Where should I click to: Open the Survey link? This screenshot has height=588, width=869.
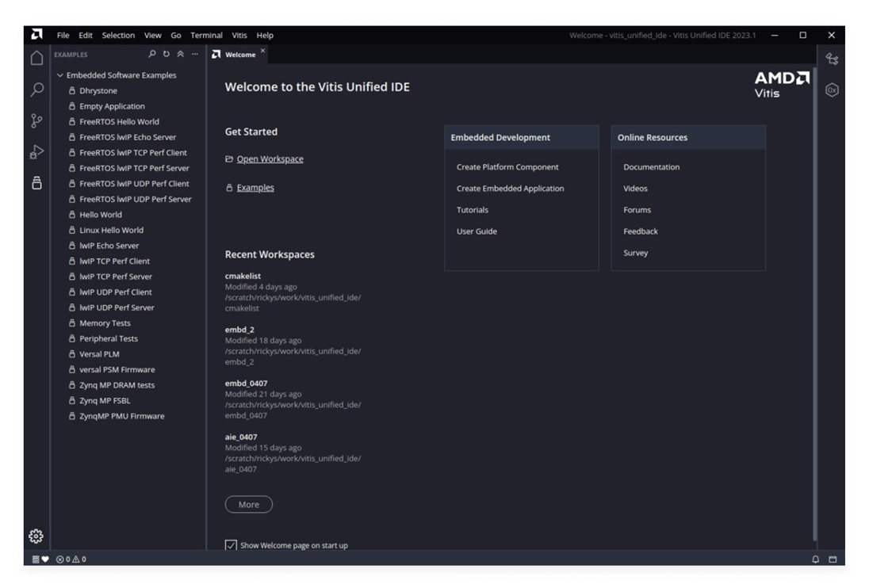pos(636,253)
